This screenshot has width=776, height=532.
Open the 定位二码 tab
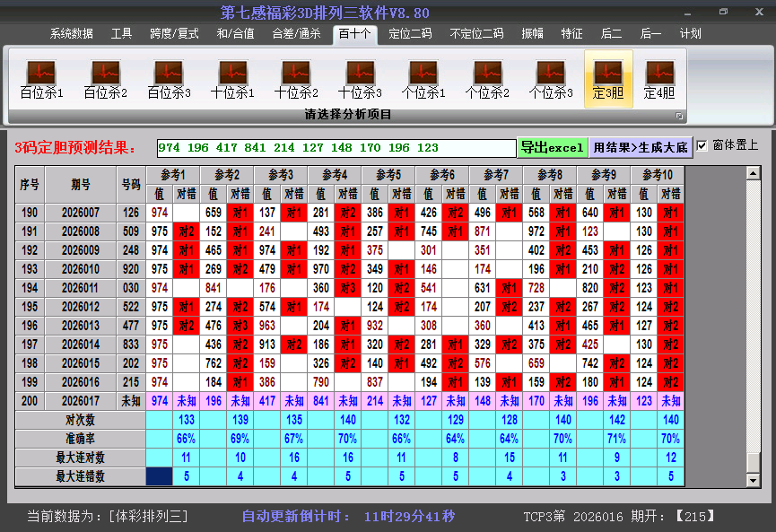click(410, 34)
